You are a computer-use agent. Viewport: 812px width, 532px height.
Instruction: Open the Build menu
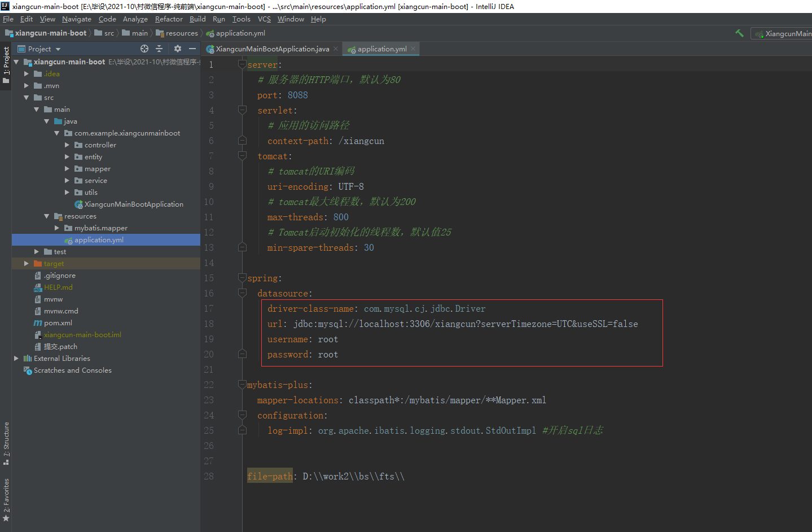(x=197, y=19)
